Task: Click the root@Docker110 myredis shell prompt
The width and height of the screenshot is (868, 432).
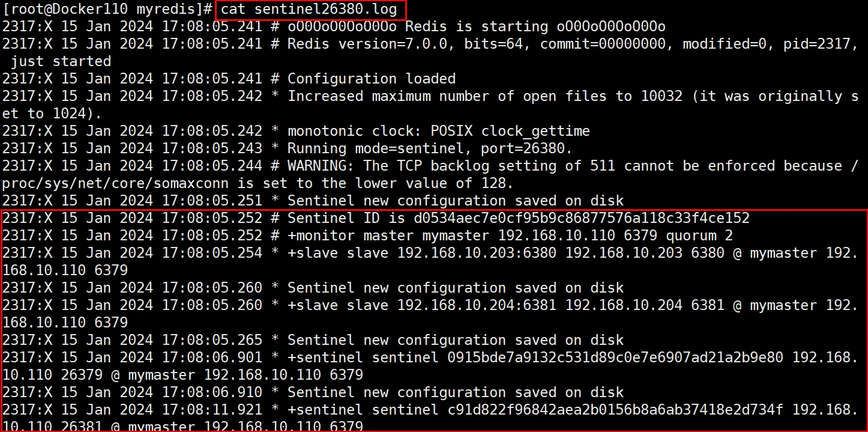Action: 107,10
